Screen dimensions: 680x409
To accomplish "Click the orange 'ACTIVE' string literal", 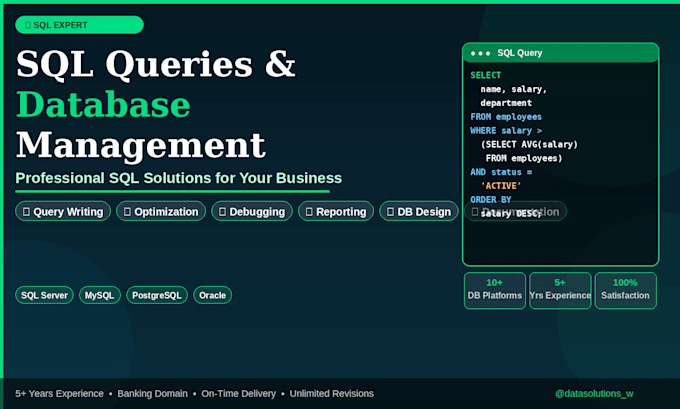I will click(x=501, y=186).
